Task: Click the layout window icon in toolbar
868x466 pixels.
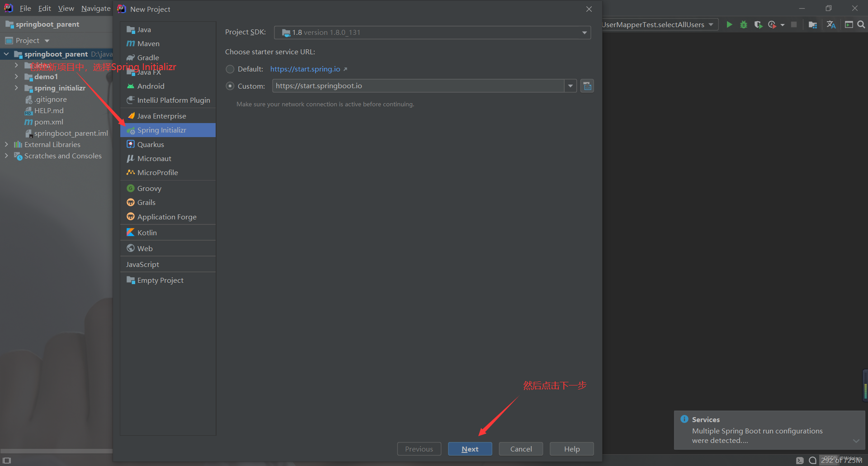Action: tap(849, 24)
